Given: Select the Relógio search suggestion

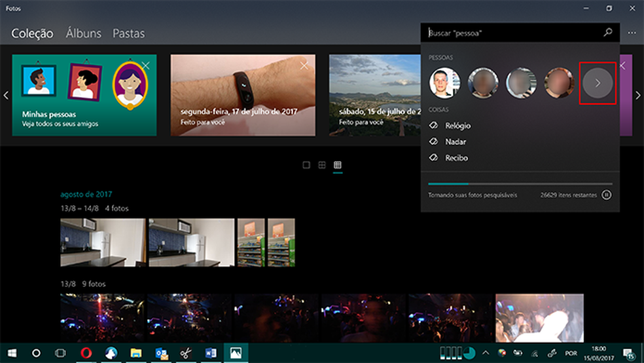Looking at the screenshot, I should (458, 126).
